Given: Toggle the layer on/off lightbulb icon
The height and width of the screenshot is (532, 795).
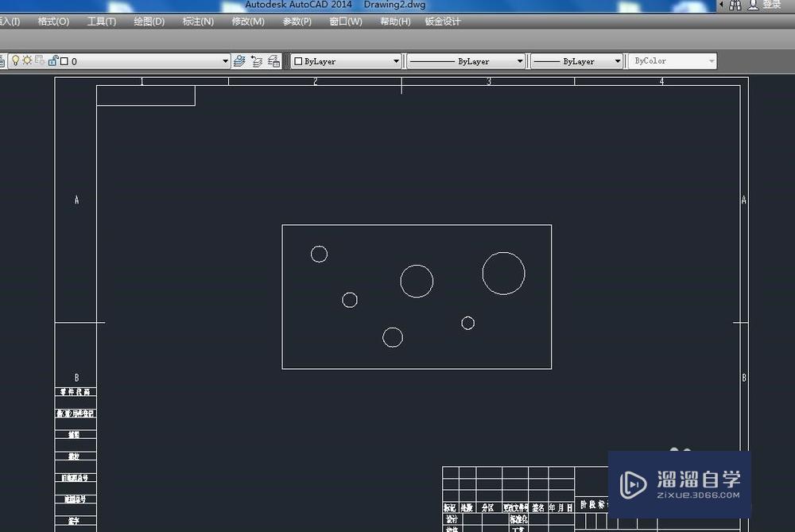Looking at the screenshot, I should 15,61.
